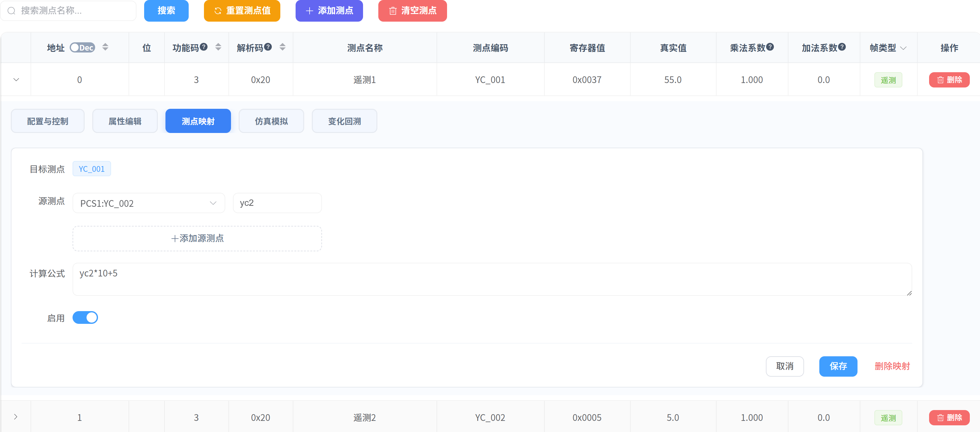The image size is (980, 432).
Task: Toggle the Dec address format switch
Action: point(82,47)
